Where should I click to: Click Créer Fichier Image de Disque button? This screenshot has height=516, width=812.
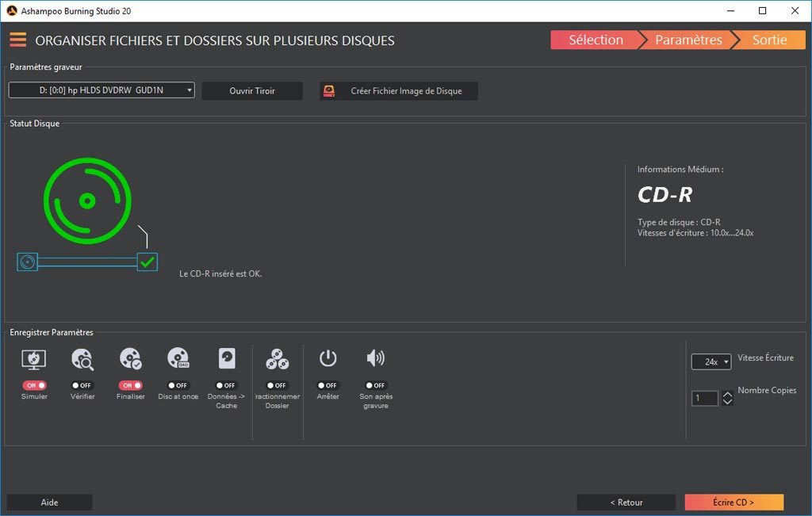[399, 91]
